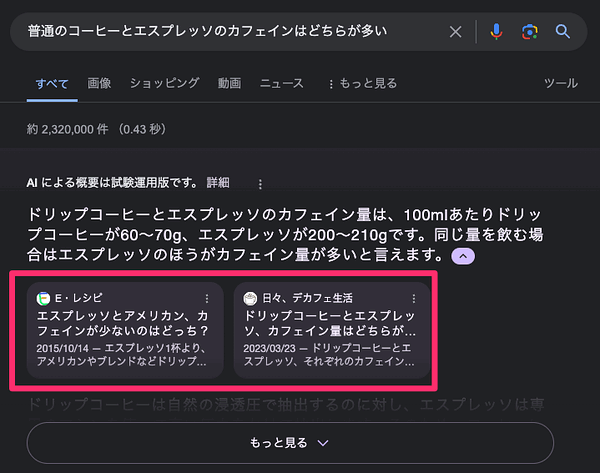Open エスプレッソとアメリカン article card
The image size is (600, 473).
coord(125,330)
